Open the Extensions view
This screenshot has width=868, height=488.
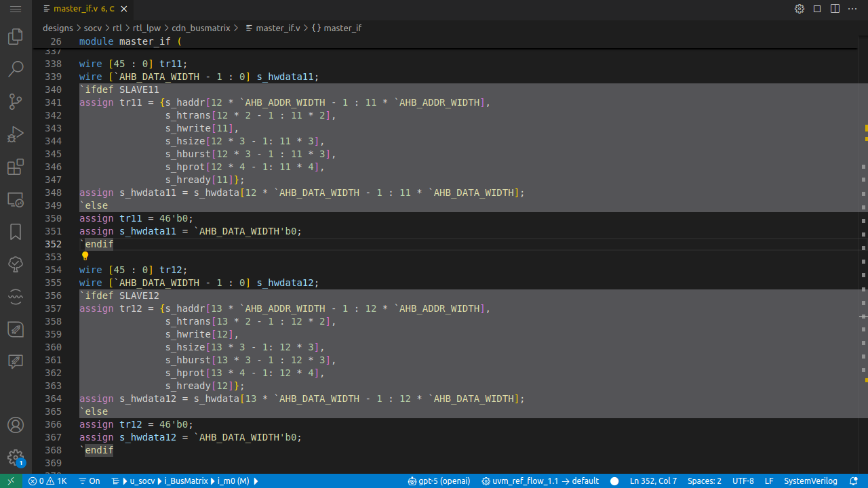15,167
